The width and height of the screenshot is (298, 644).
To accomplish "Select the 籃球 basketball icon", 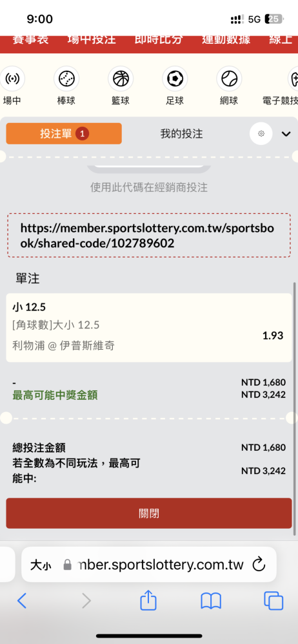I will point(121,79).
